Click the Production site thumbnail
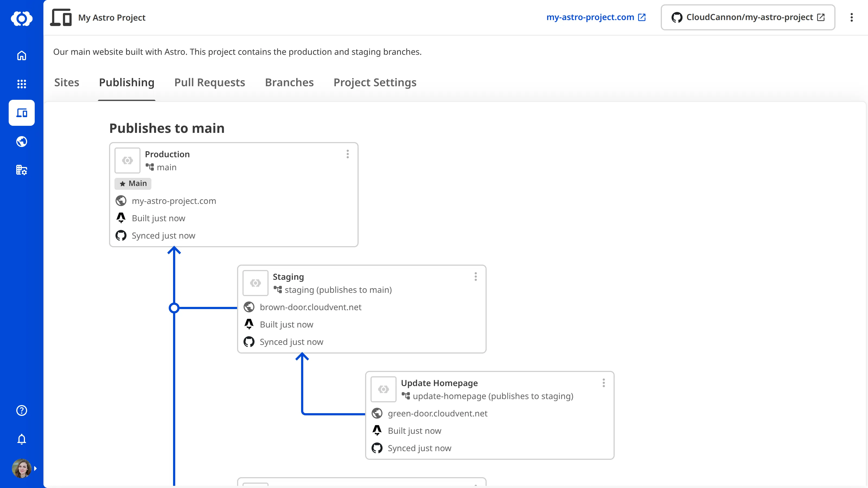The image size is (868, 488). [127, 160]
